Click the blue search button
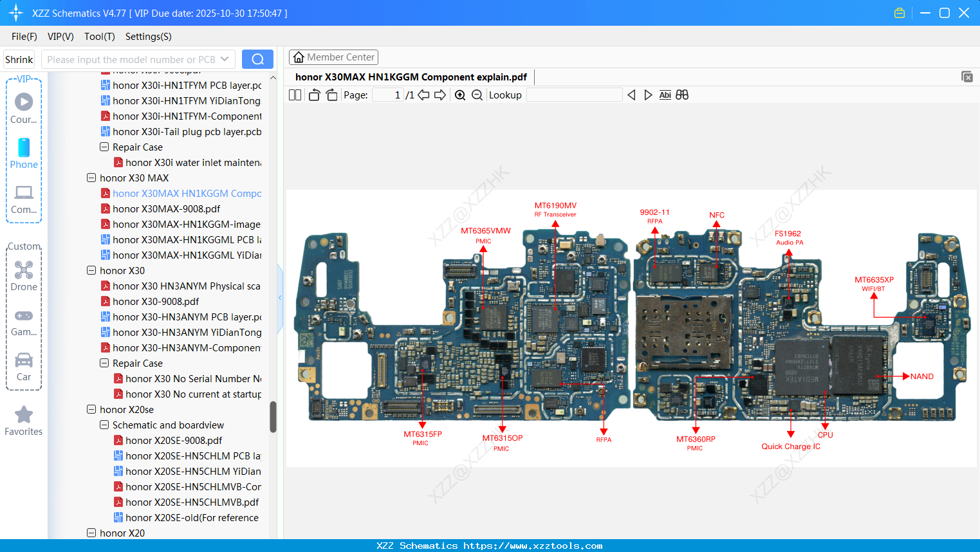This screenshot has width=980, height=552. (257, 59)
